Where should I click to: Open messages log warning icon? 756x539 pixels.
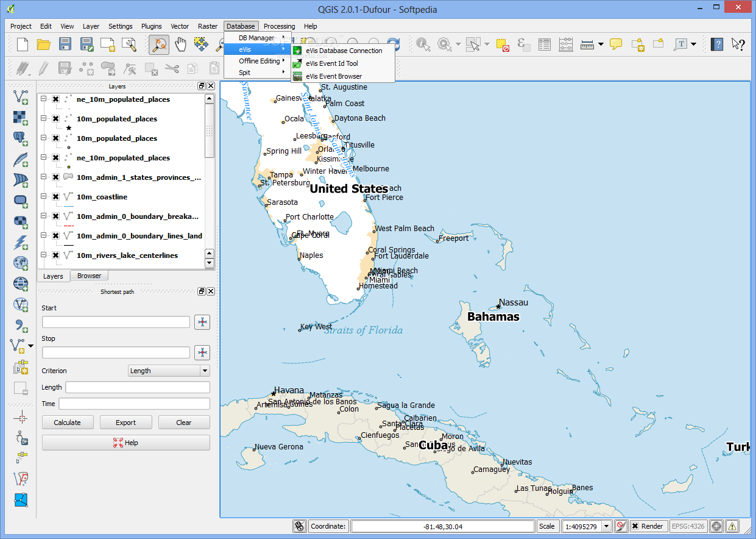(732, 526)
